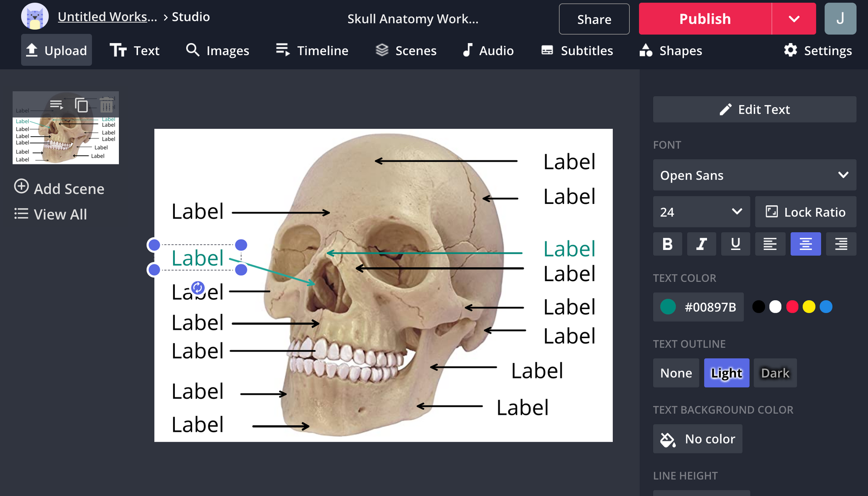Toggle bold formatting

[667, 244]
